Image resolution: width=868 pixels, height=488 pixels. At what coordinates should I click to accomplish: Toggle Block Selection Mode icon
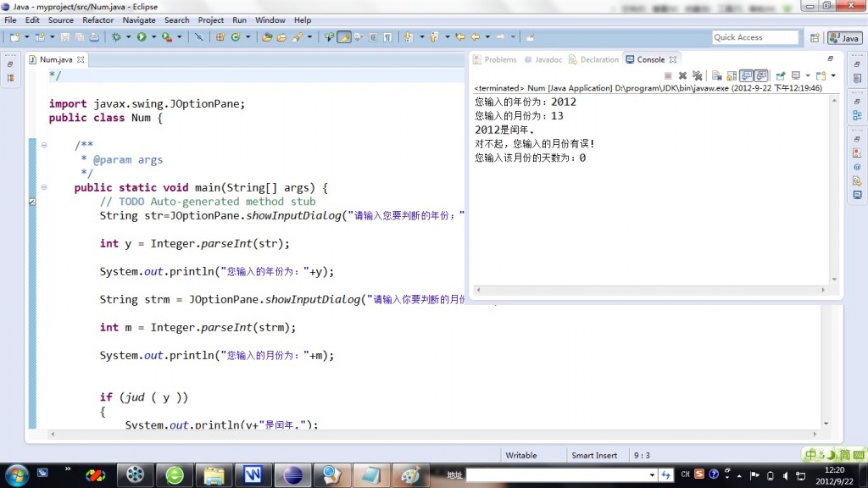[x=373, y=37]
